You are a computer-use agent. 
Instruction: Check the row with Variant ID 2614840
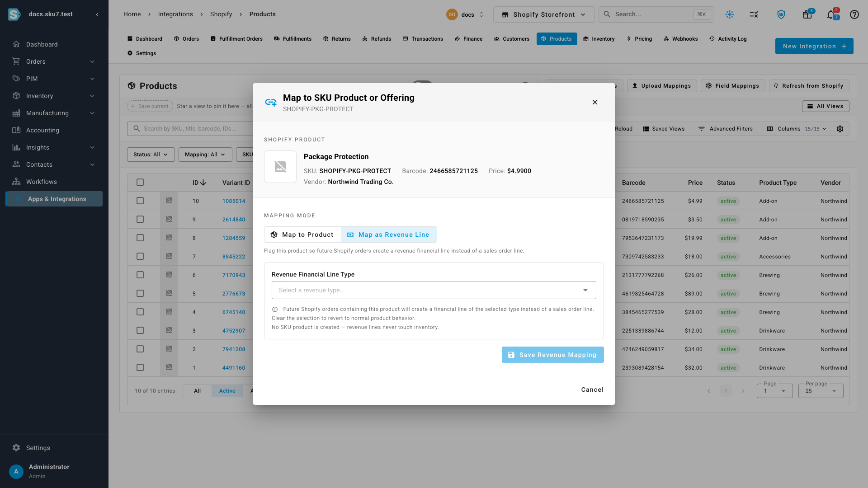(x=140, y=219)
